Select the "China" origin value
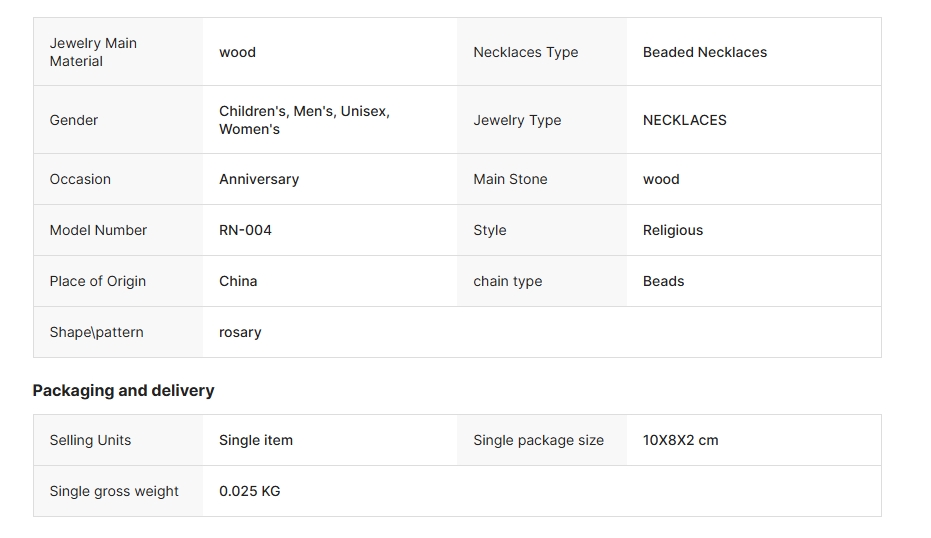 238,281
